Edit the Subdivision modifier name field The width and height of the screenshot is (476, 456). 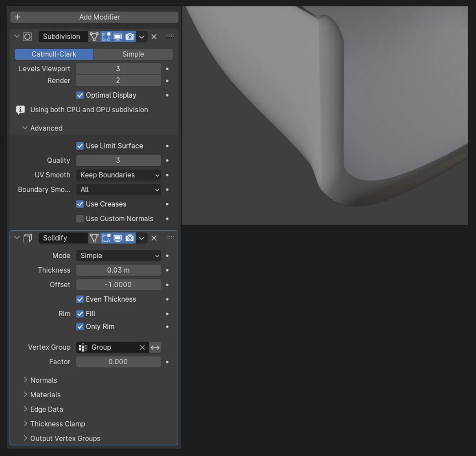coord(63,37)
